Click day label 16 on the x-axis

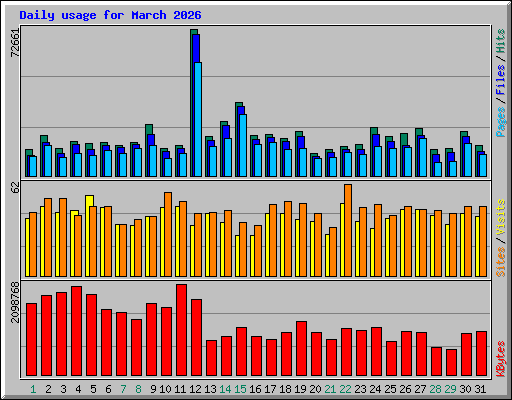tap(255, 389)
